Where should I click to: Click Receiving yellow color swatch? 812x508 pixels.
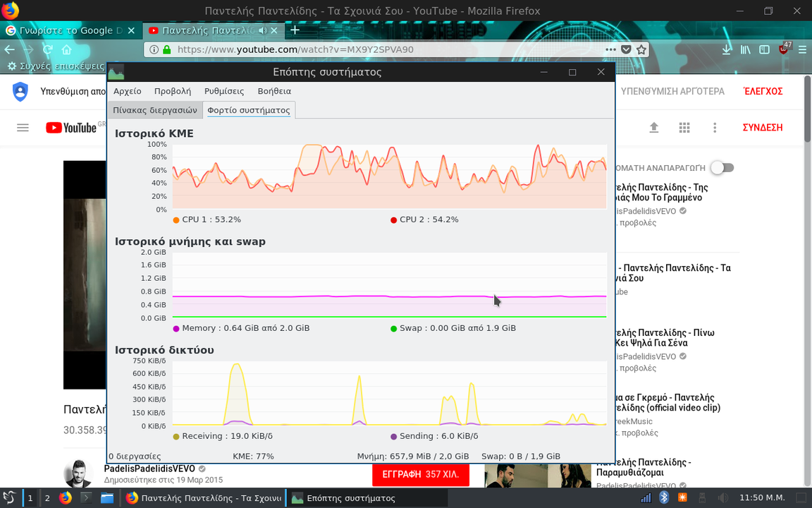176,437
